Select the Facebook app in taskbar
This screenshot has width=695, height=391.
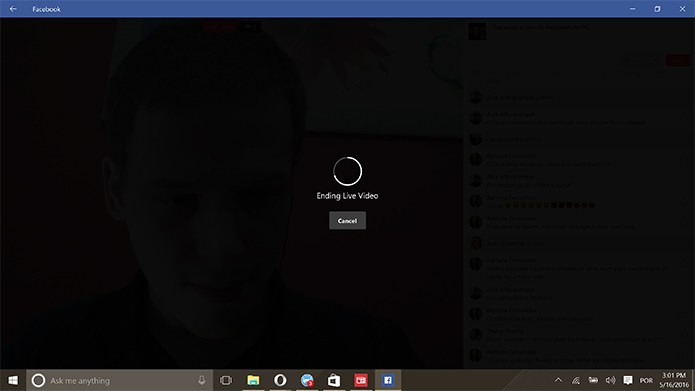[388, 380]
